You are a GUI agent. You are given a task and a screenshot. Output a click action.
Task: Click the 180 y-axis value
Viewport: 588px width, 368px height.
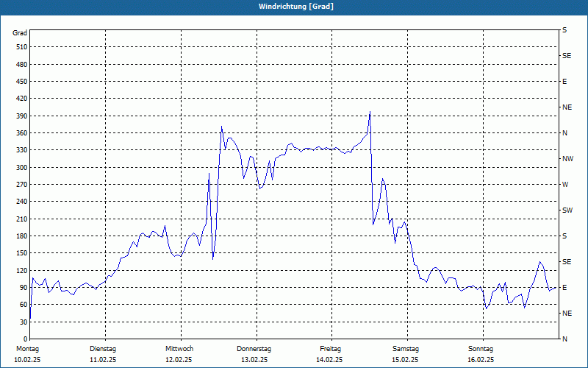(x=22, y=236)
